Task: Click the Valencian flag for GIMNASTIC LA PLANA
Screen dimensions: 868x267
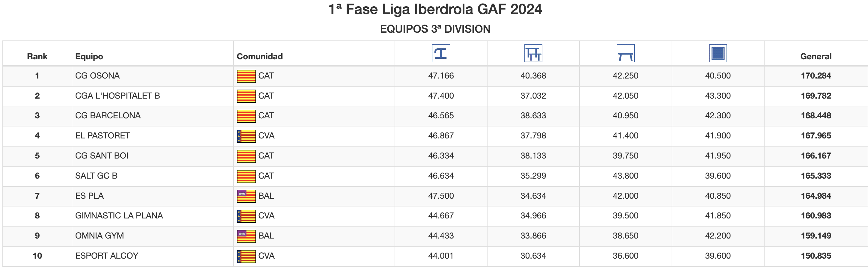Action: 246,216
